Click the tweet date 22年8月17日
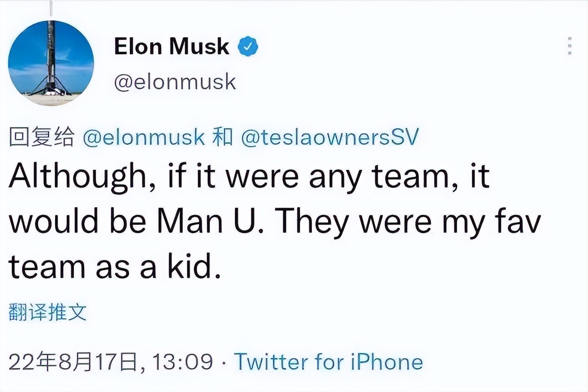The image size is (588, 392). click(73, 362)
